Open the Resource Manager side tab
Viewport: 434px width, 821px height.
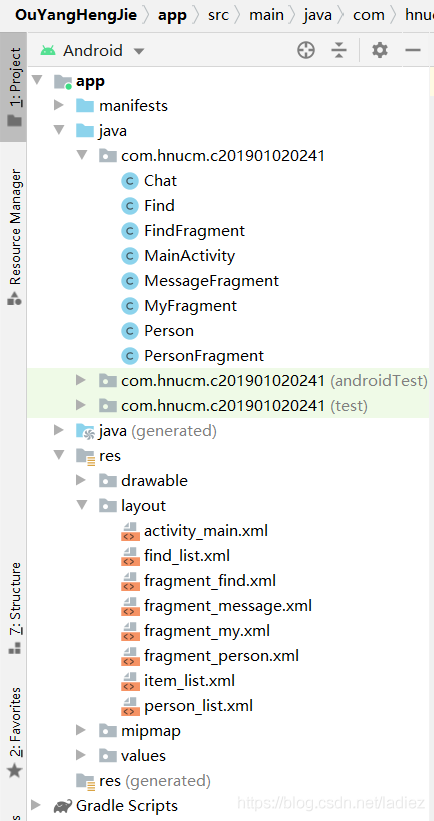tap(14, 237)
